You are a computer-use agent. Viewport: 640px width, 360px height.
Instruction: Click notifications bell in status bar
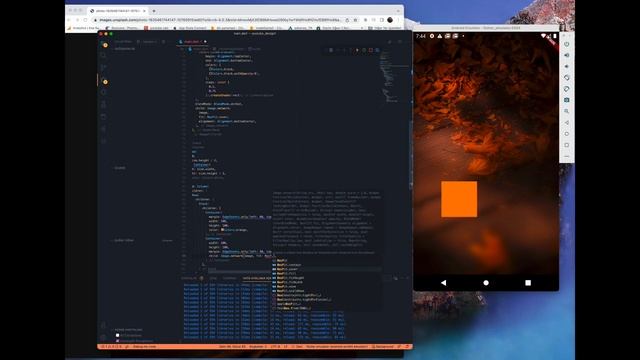point(407,347)
